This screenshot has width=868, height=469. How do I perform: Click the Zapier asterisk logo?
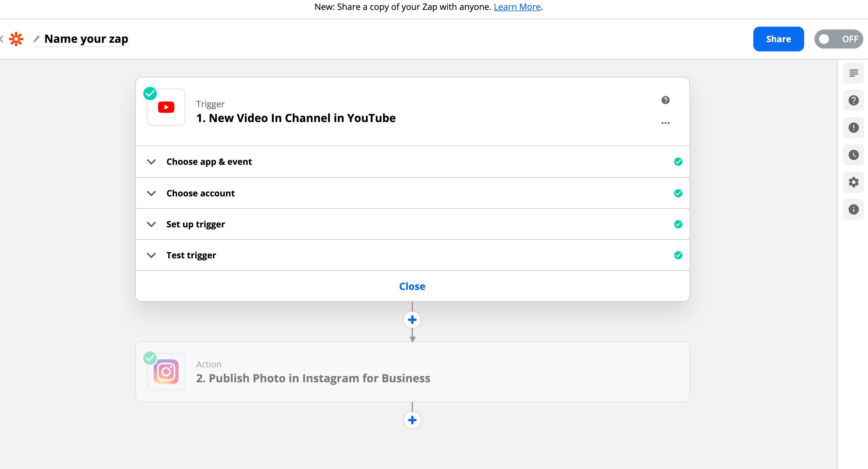tap(16, 39)
